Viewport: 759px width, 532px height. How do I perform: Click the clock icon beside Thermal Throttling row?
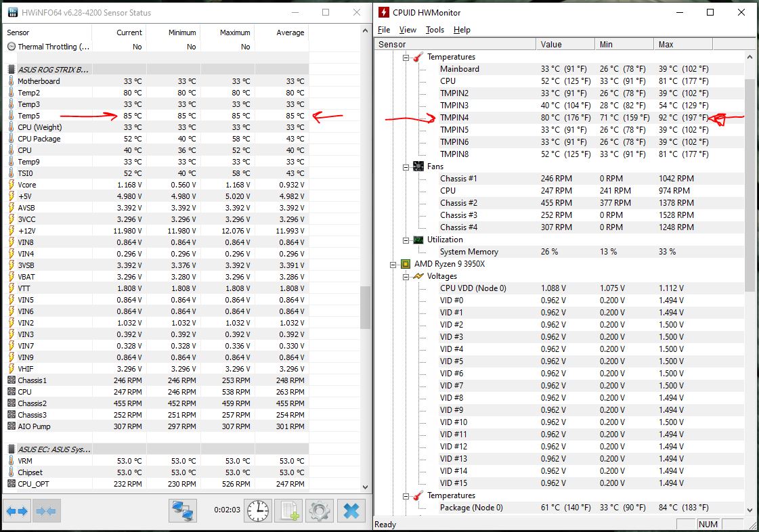tap(12, 47)
